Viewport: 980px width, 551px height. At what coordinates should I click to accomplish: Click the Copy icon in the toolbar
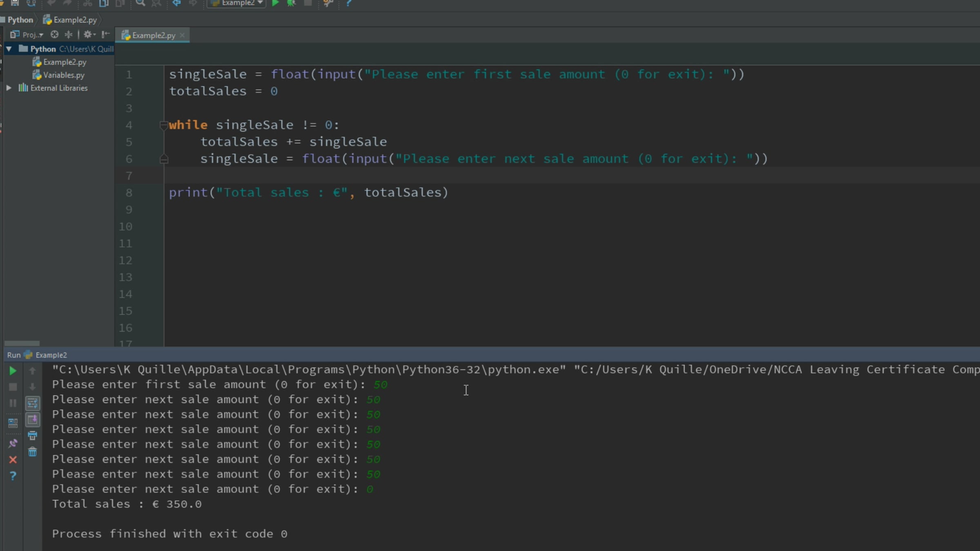click(104, 3)
